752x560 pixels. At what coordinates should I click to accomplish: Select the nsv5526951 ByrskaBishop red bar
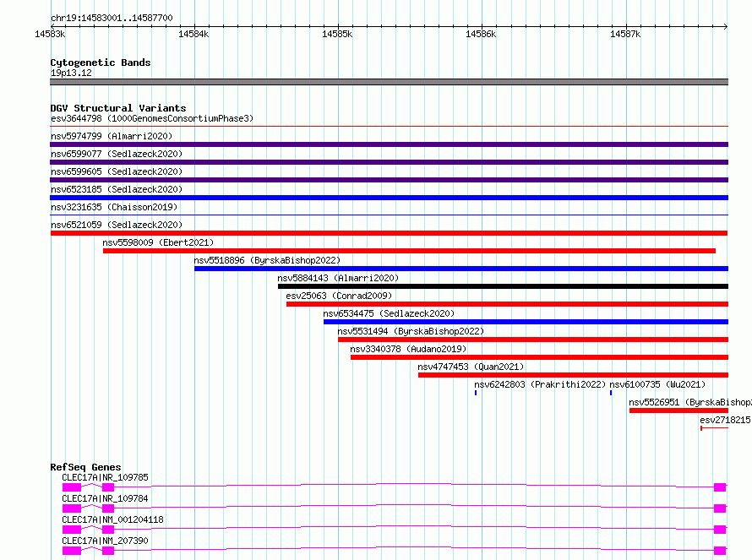click(678, 410)
